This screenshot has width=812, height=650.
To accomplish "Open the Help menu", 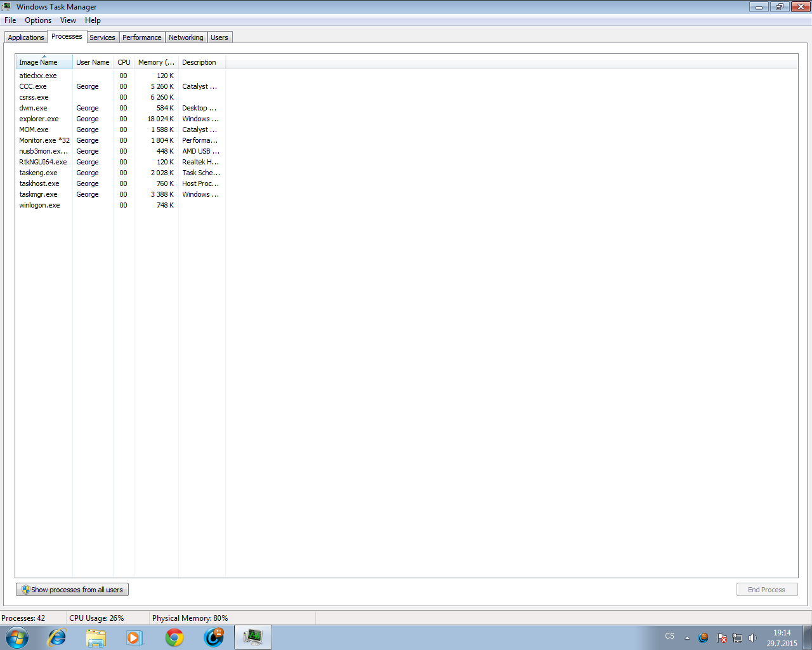I will (x=93, y=20).
